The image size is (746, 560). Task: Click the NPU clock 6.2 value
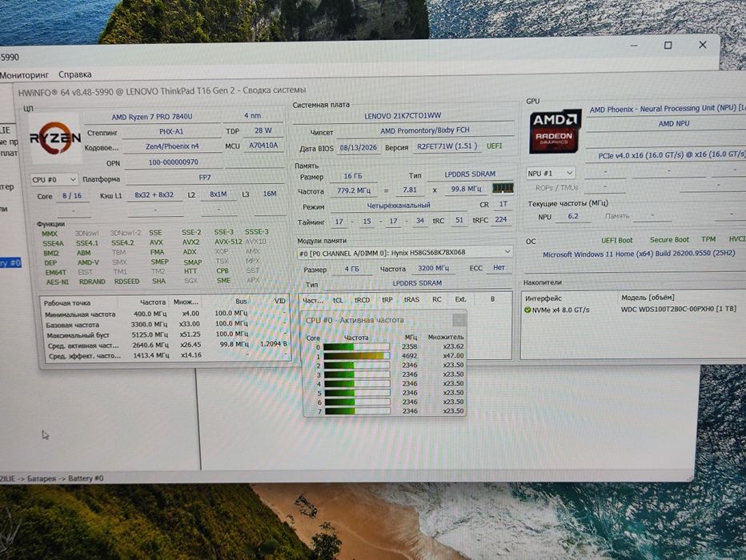[573, 216]
